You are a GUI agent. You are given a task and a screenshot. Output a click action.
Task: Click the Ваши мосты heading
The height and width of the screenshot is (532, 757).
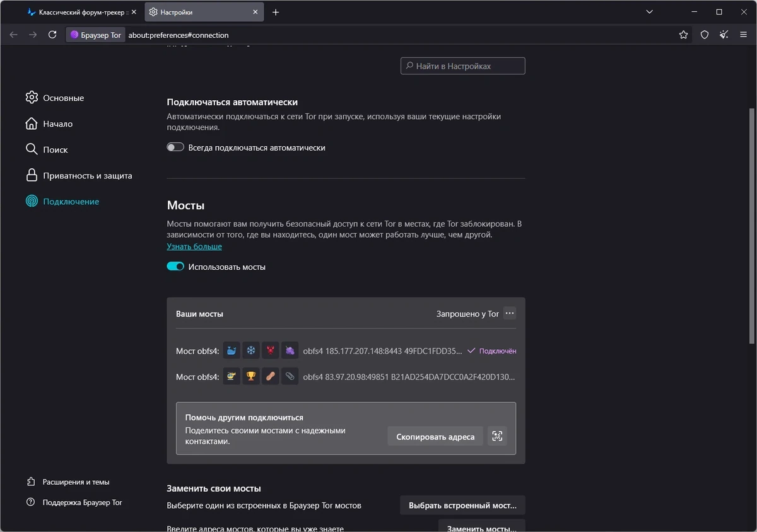pyautogui.click(x=199, y=313)
